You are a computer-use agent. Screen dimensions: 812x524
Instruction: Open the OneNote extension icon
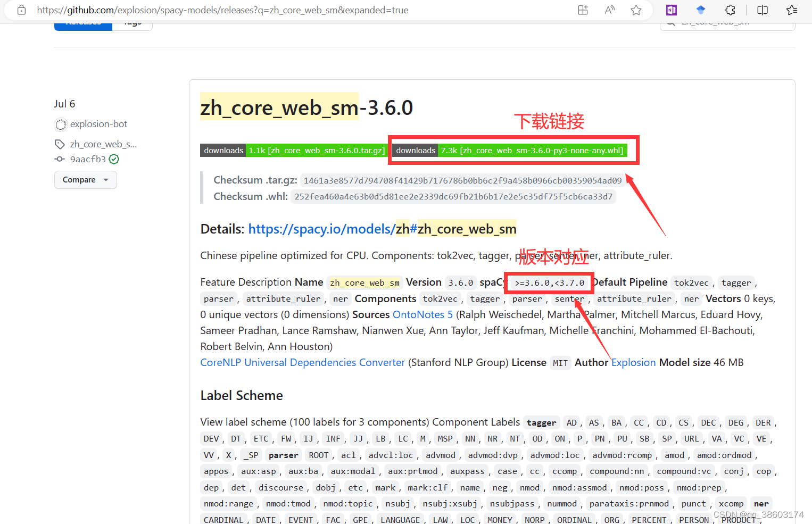click(x=672, y=10)
